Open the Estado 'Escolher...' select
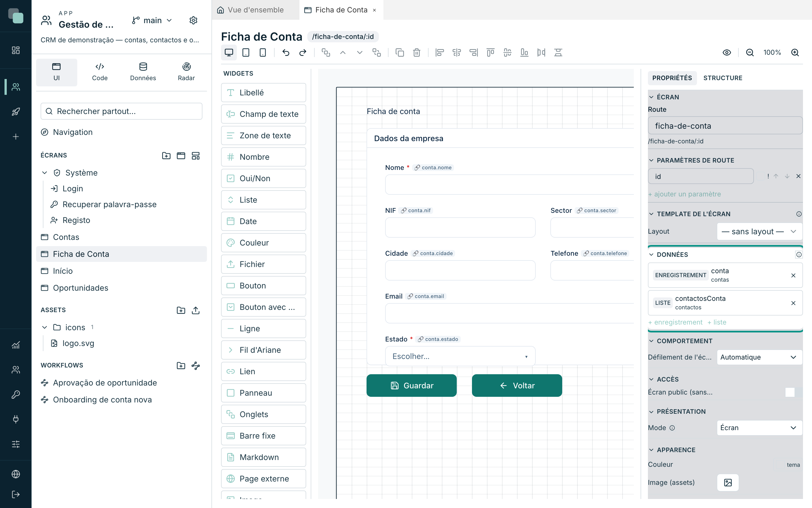The image size is (812, 508). [460, 356]
